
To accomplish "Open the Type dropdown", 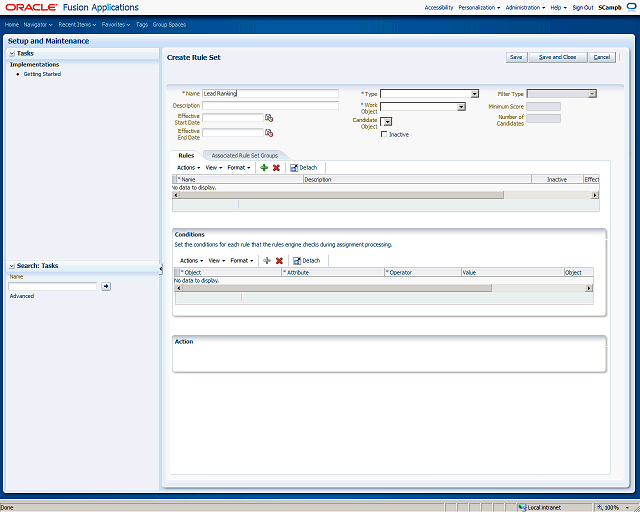I will (x=474, y=94).
